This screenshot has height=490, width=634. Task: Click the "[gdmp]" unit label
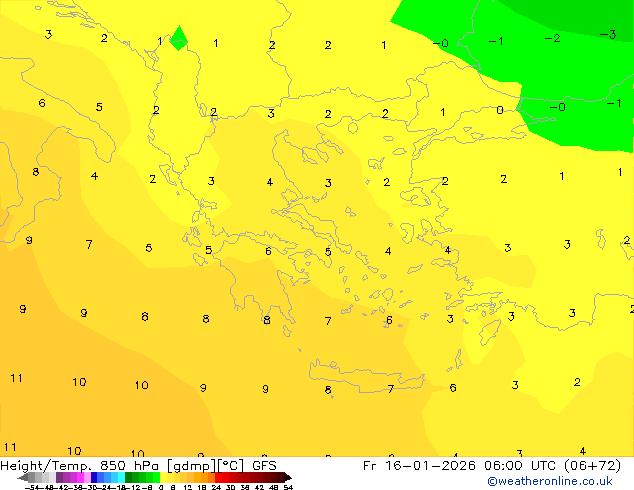click(x=192, y=466)
